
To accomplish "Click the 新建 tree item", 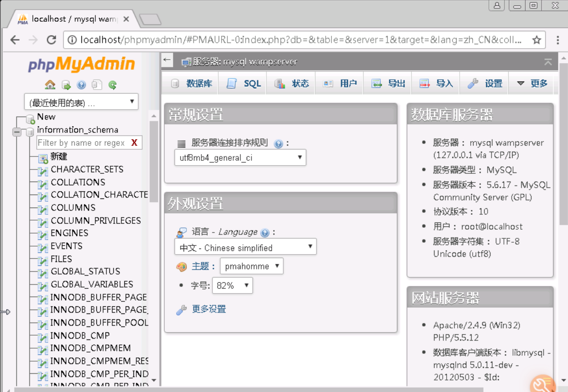I will click(59, 157).
